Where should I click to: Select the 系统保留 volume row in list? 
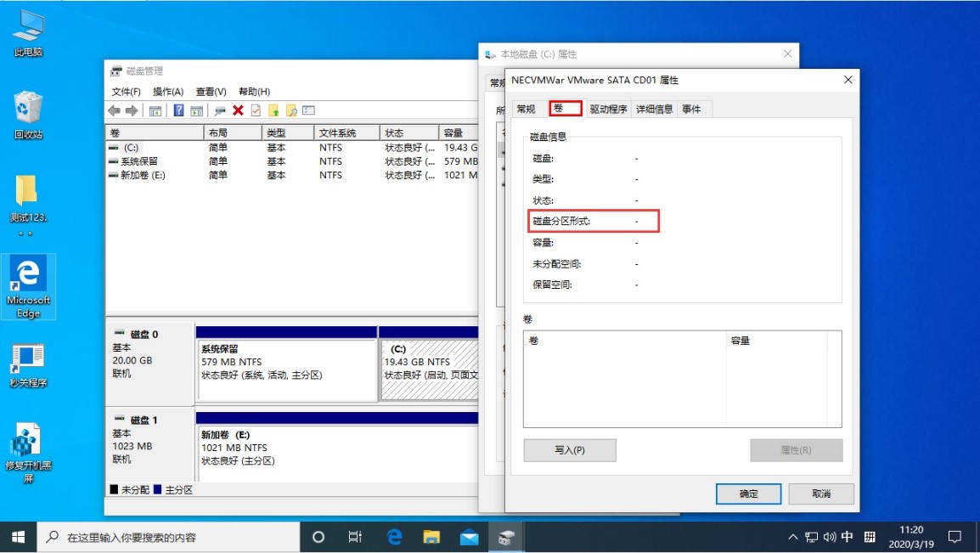point(292,162)
